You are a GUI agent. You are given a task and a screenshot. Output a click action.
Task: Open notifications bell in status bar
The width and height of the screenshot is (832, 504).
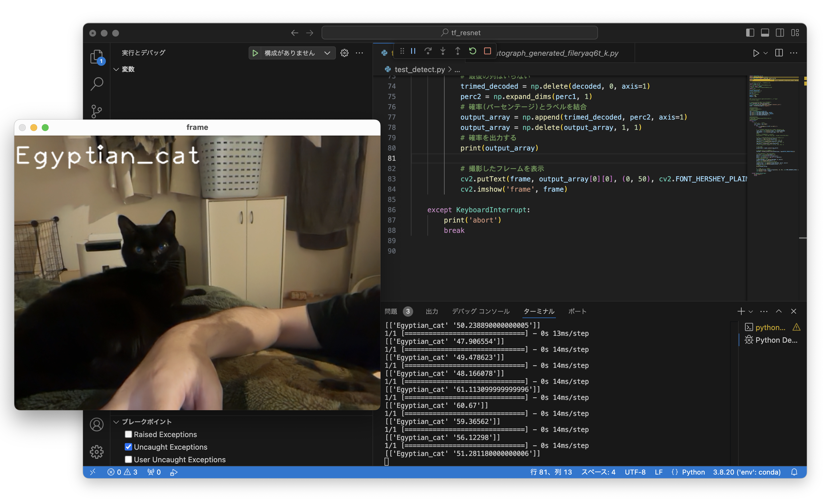[794, 472]
